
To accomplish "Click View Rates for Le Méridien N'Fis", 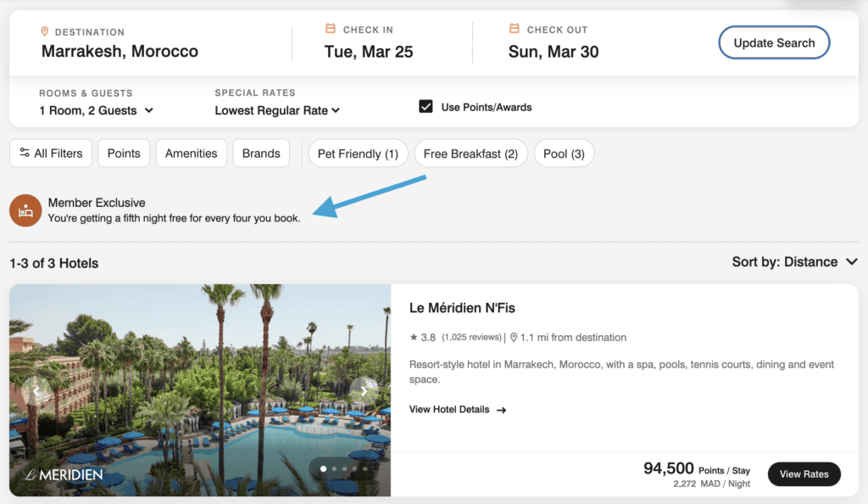I will coord(804,474).
